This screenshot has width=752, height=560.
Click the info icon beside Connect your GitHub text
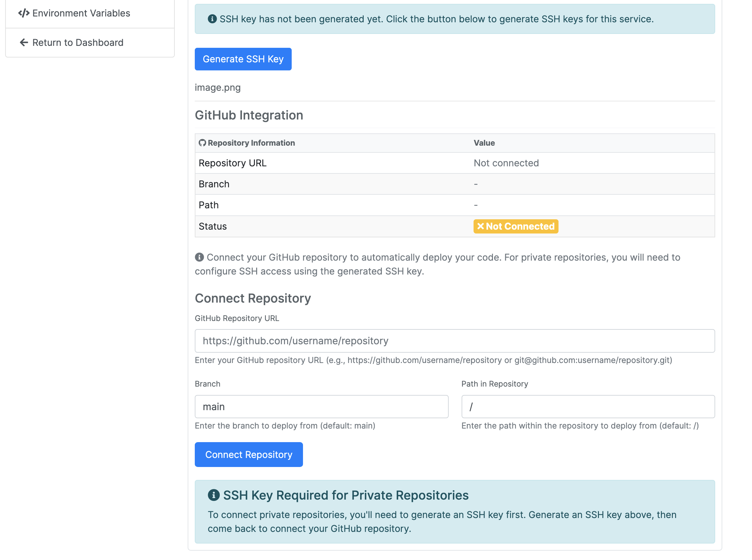pyautogui.click(x=199, y=257)
